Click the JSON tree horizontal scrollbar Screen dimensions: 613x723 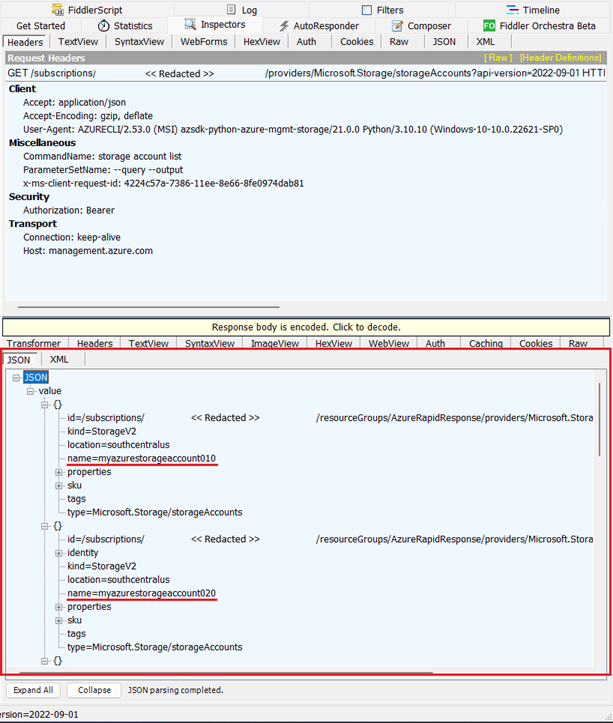226,672
